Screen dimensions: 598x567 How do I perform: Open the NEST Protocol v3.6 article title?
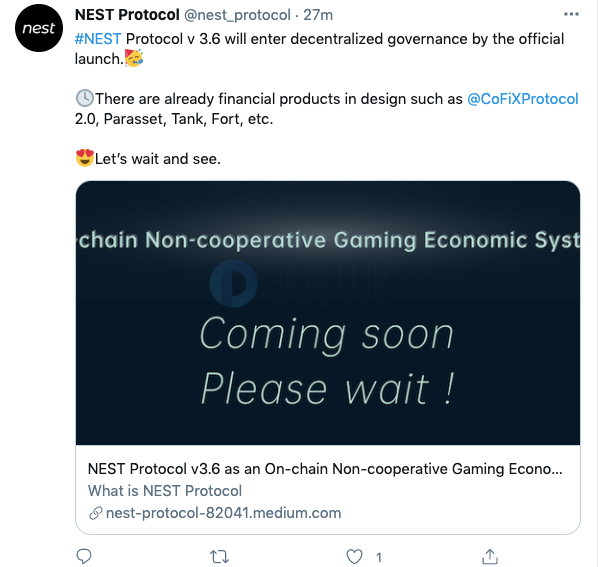tap(325, 469)
